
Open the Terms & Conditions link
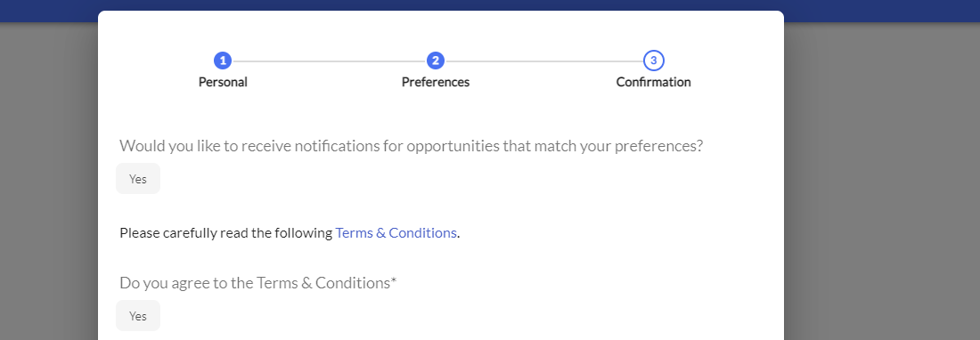(396, 232)
